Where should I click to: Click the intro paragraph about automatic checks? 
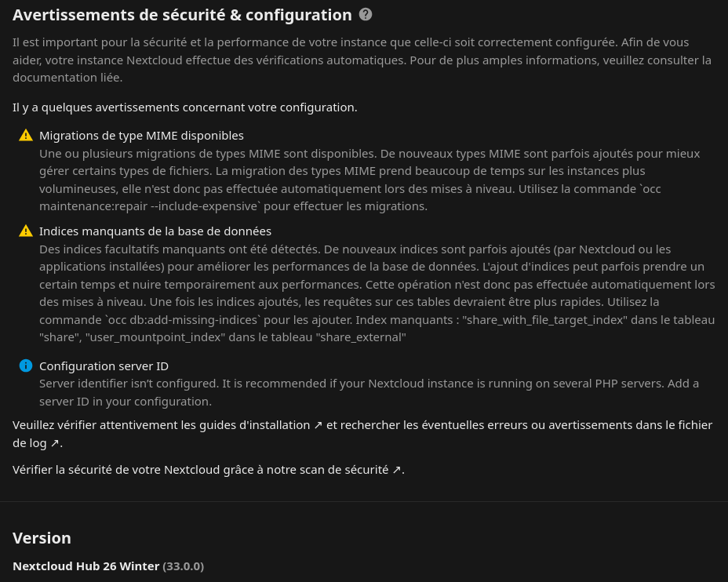tap(361, 59)
